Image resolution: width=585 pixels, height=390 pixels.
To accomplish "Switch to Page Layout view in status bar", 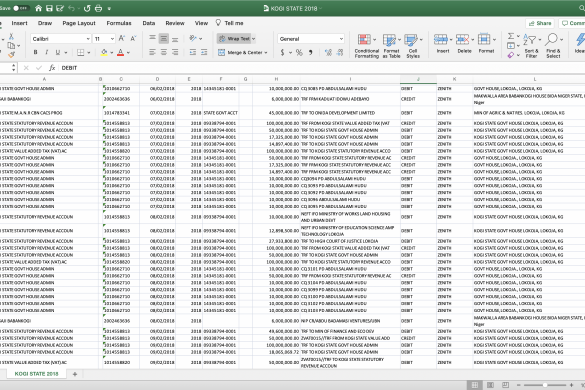I will 490,385.
